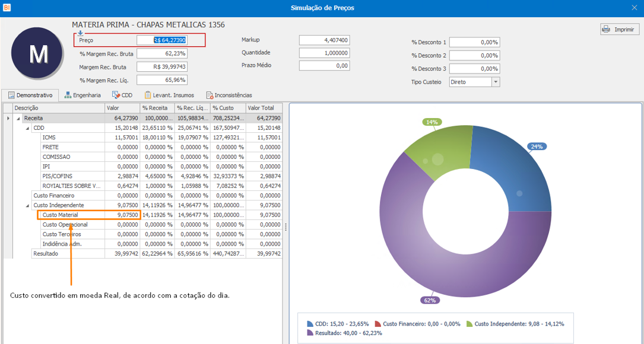This screenshot has height=344, width=644.
Task: Open the Tipo Custeio dropdown
Action: 496,82
